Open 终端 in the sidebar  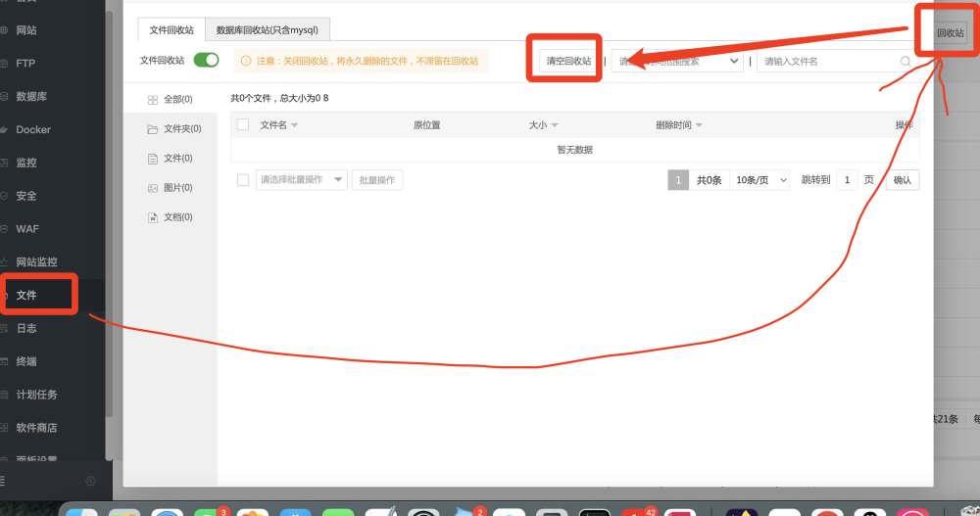pos(26,361)
